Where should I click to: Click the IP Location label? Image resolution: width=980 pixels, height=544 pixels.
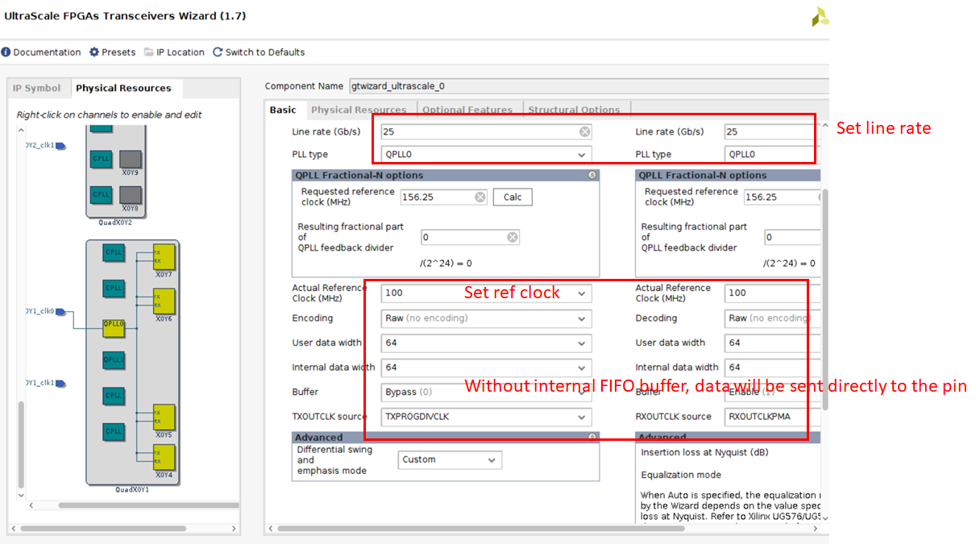coord(181,52)
